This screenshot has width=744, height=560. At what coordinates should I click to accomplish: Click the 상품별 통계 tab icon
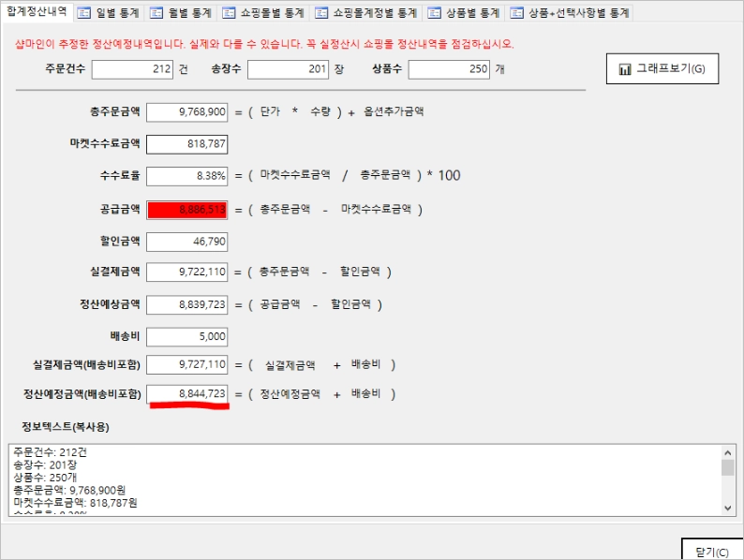(434, 13)
